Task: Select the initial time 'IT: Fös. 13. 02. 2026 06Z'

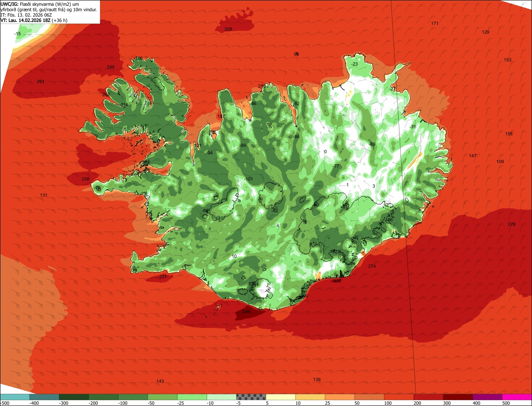Action: (26, 15)
